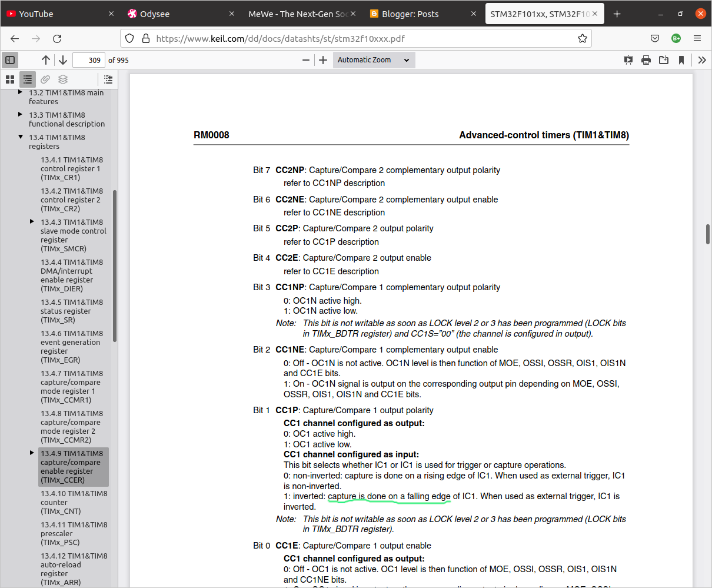Switch to presentation mode icon

[628, 60]
